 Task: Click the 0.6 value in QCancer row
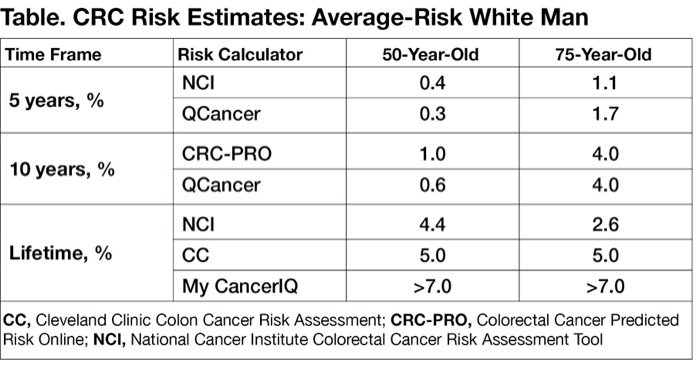click(432, 185)
